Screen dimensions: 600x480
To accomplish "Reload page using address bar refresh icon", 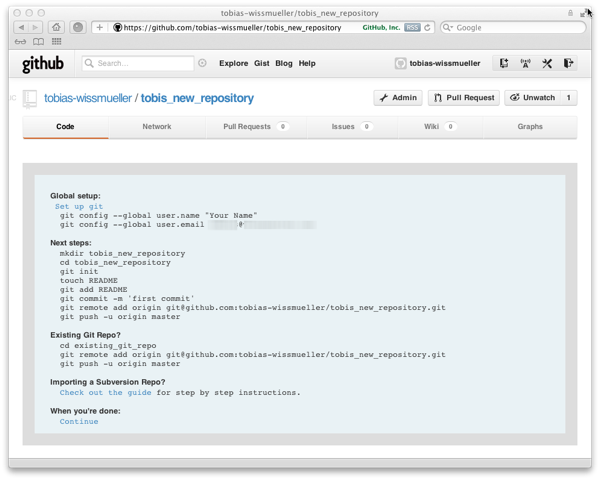I will point(428,28).
